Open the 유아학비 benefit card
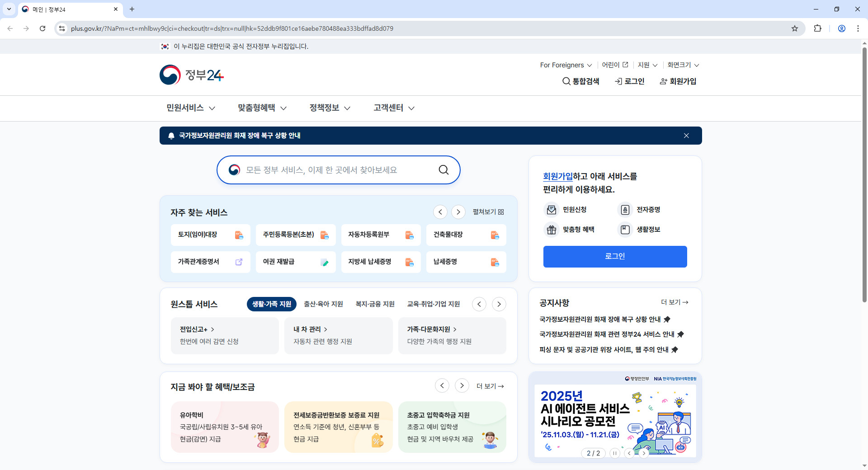This screenshot has width=868, height=470. (x=225, y=427)
